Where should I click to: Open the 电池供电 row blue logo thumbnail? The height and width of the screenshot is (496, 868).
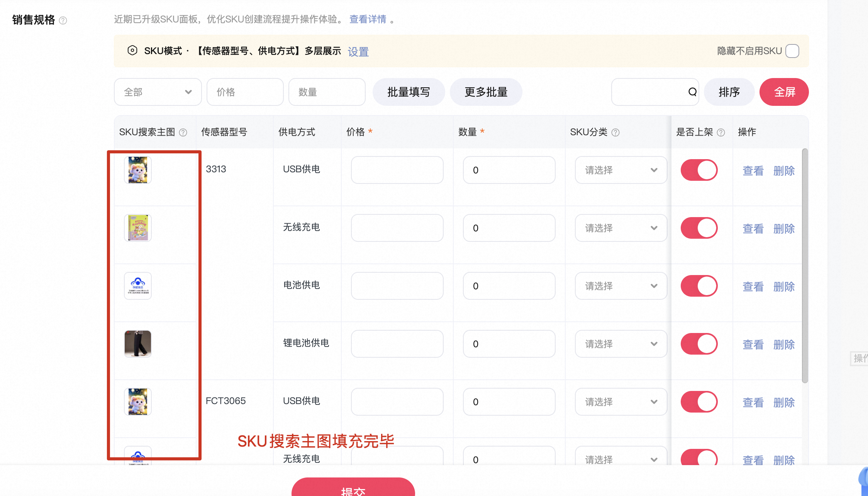pyautogui.click(x=138, y=286)
